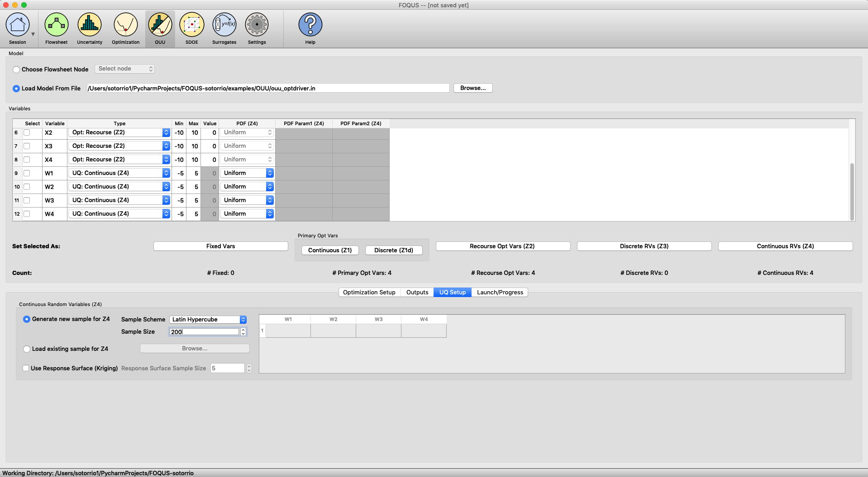The width and height of the screenshot is (868, 477).
Task: Open the Settings gear icon
Action: (257, 25)
